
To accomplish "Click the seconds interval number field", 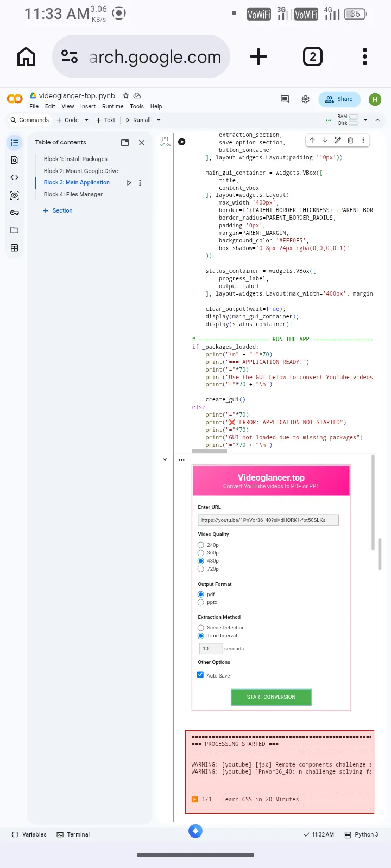I will (x=211, y=648).
